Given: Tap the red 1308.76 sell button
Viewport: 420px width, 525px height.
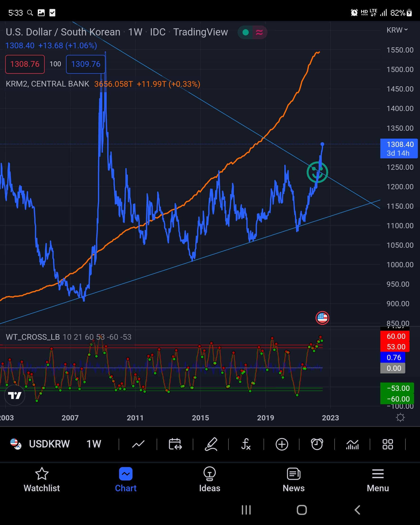Looking at the screenshot, I should pos(25,64).
